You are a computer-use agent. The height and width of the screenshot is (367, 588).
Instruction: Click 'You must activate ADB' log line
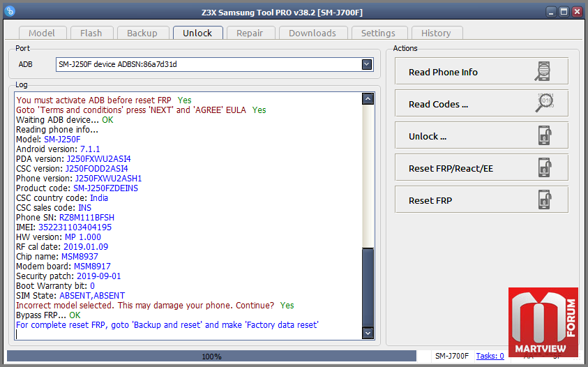point(104,100)
